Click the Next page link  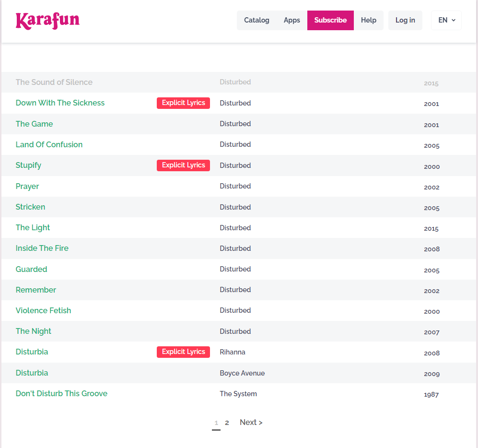tap(251, 422)
